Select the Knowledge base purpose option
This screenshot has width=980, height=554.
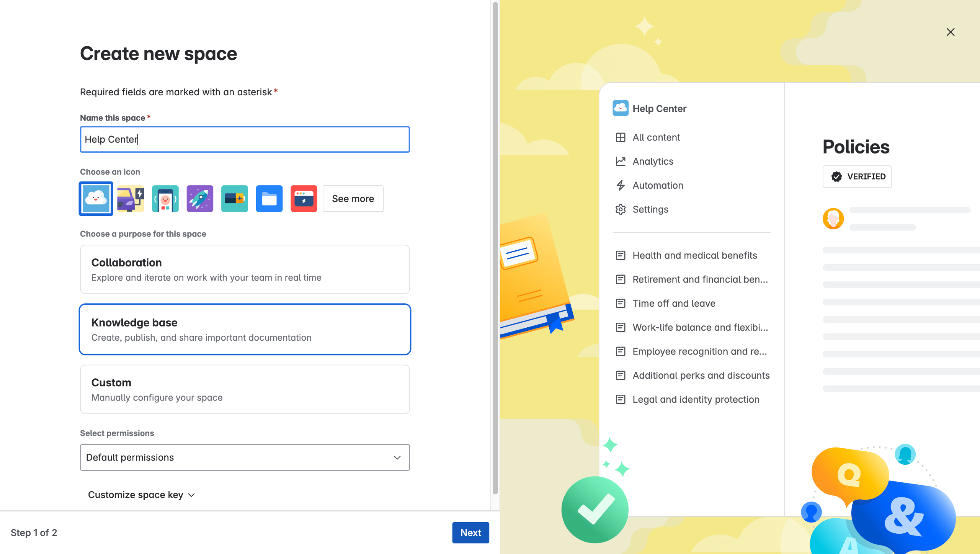coord(245,330)
